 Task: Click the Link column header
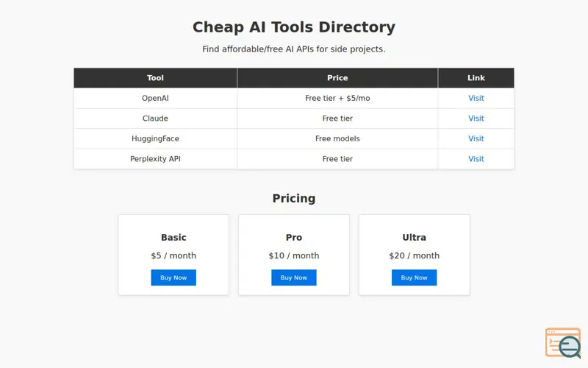coord(476,78)
